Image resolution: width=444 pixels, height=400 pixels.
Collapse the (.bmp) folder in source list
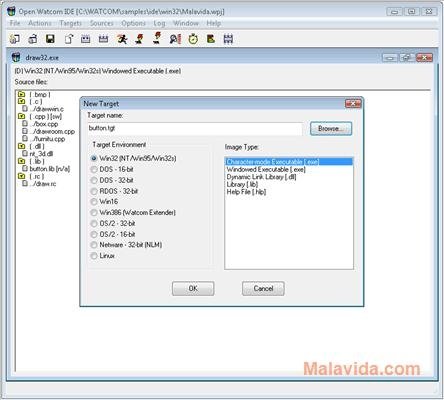pos(22,94)
